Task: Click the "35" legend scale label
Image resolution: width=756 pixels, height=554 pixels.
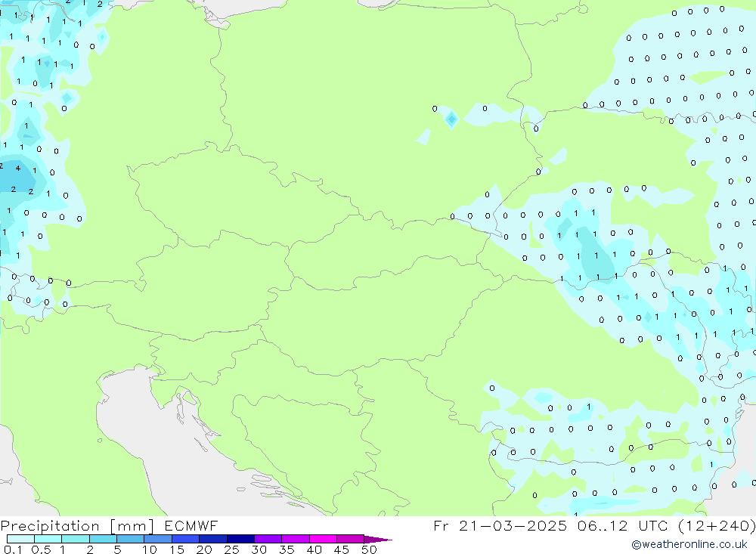Action: click(287, 549)
